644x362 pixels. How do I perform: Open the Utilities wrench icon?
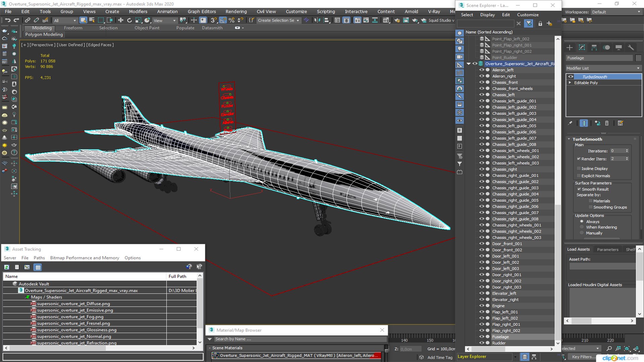coord(631,48)
